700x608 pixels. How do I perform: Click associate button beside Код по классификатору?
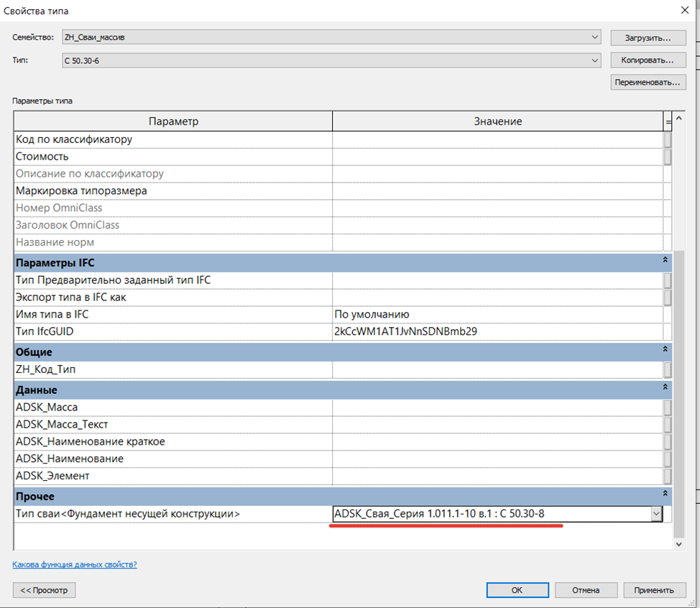[x=668, y=139]
